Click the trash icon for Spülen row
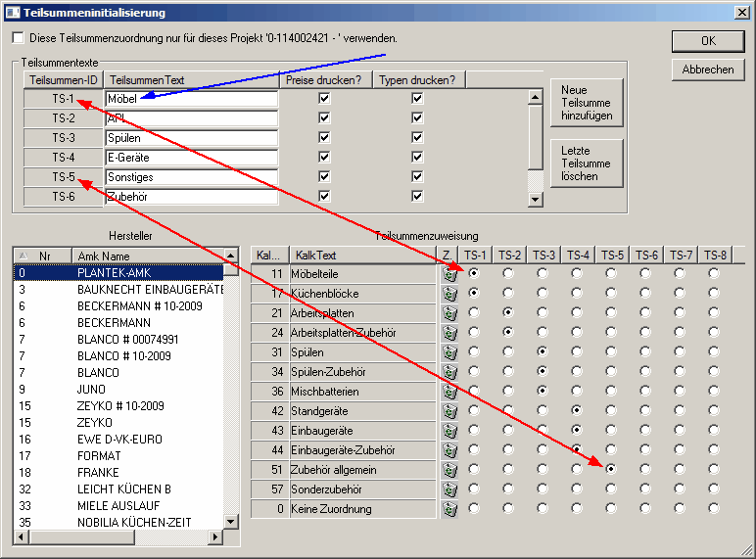The height and width of the screenshot is (559, 756). [x=450, y=352]
